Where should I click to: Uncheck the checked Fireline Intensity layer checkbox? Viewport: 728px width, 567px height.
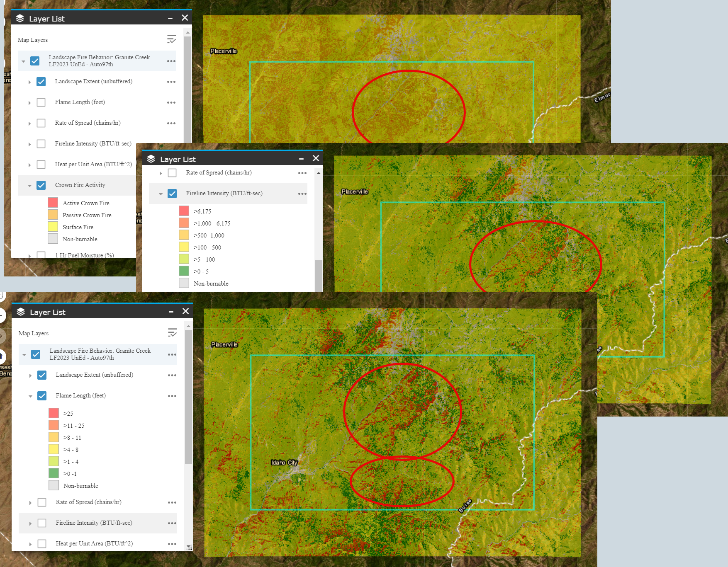coord(172,194)
